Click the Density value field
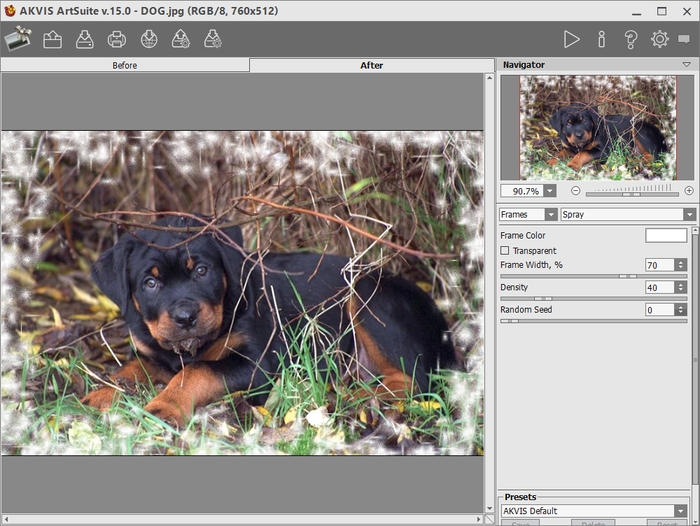 click(659, 288)
